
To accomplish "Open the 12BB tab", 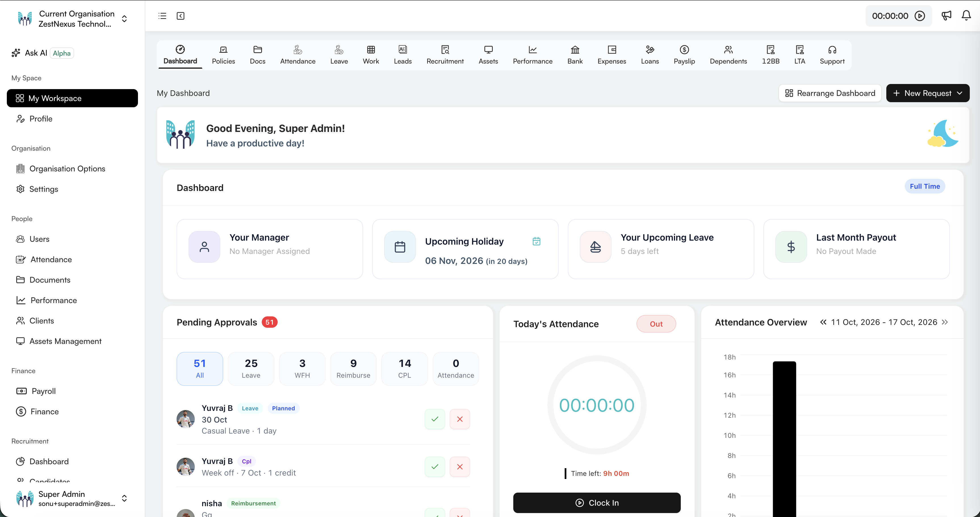I will (770, 55).
